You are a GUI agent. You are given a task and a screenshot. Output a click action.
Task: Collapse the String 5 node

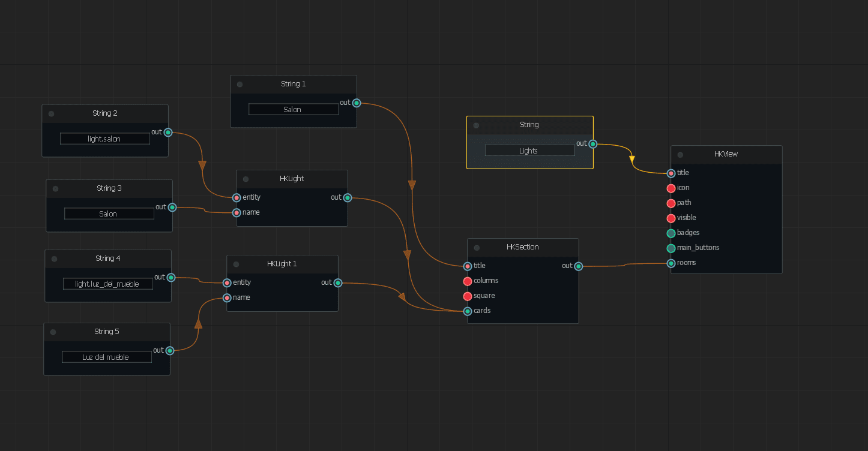pyautogui.click(x=52, y=331)
